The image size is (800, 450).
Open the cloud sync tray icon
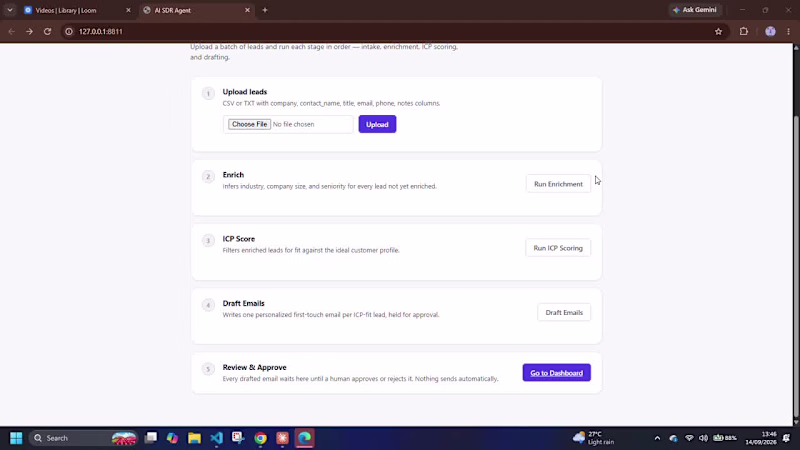(673, 438)
